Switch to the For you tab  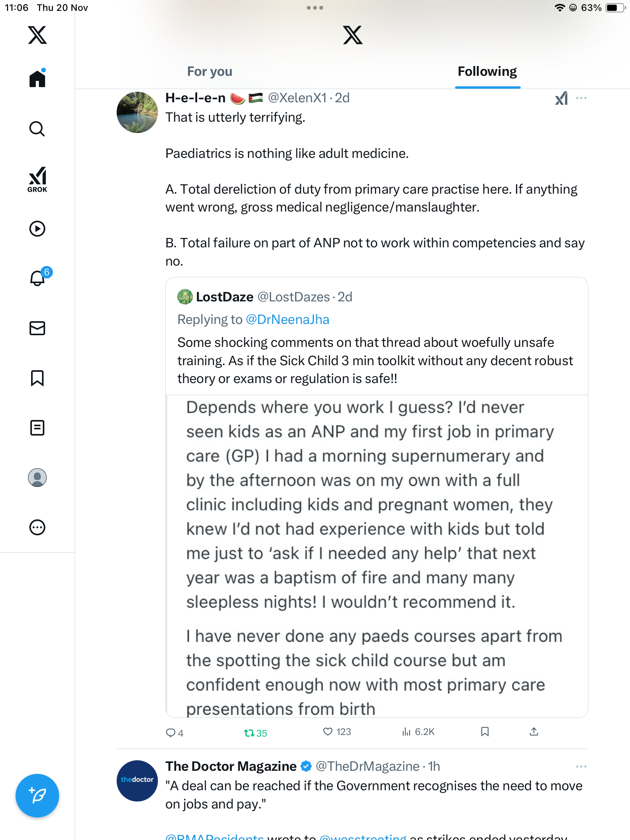(x=210, y=72)
